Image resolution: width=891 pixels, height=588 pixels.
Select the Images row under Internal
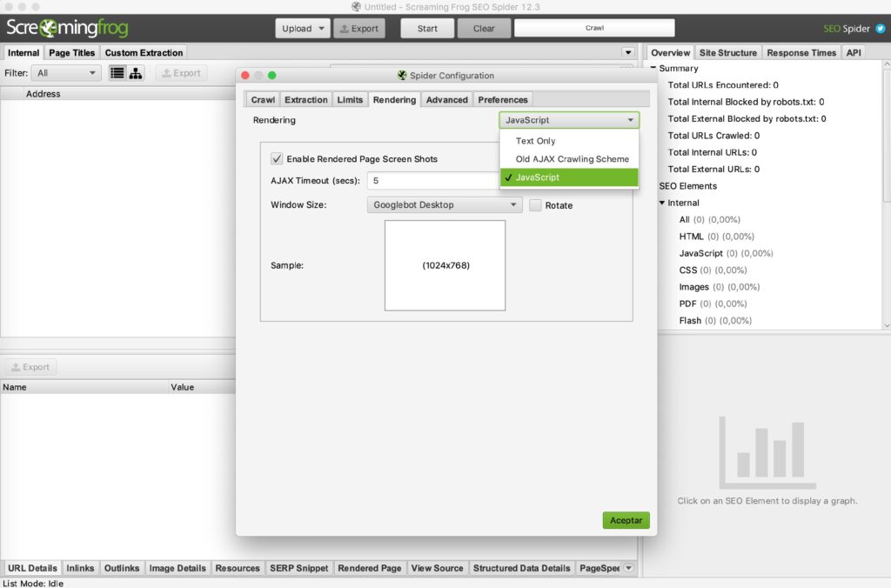(719, 287)
